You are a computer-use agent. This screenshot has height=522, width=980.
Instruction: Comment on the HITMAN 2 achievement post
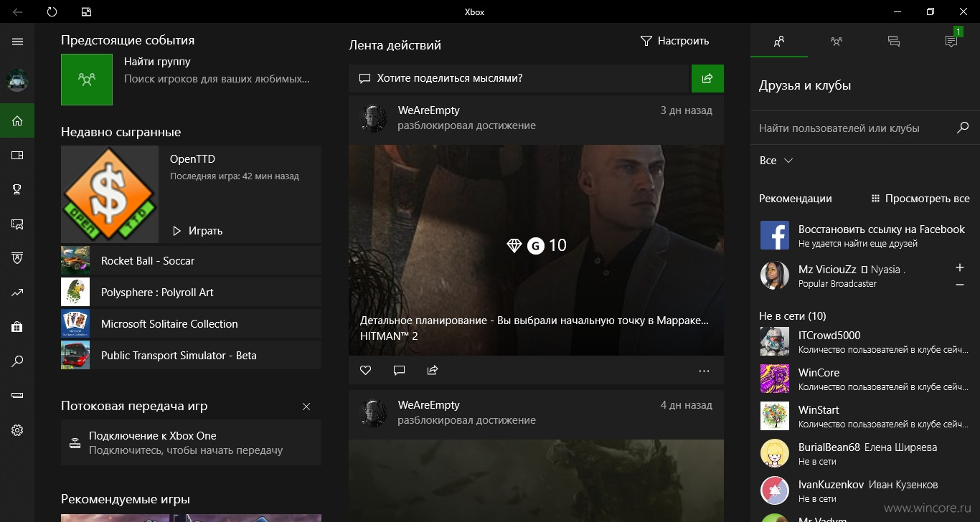coord(400,371)
